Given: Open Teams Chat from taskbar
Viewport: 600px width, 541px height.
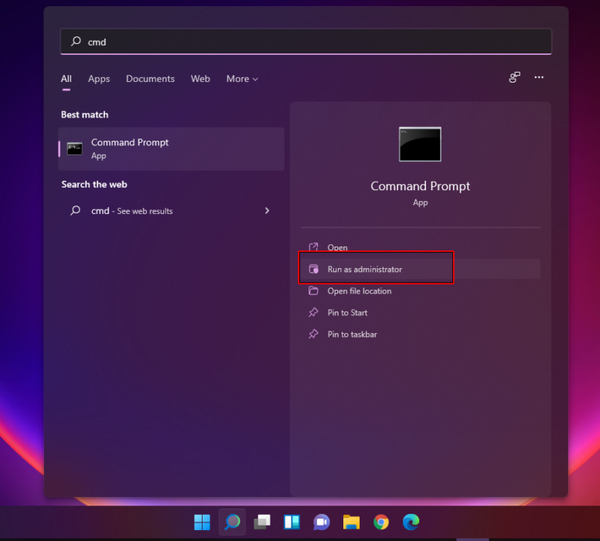Looking at the screenshot, I should click(x=322, y=522).
